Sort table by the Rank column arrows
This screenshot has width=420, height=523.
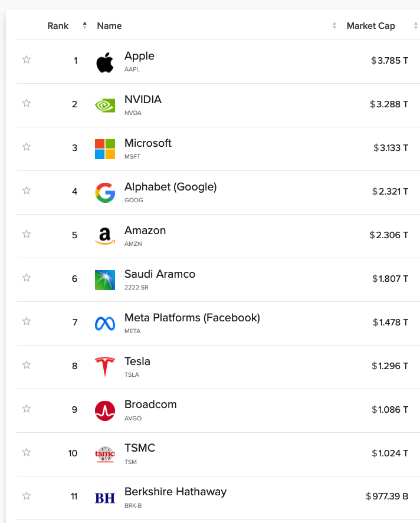[85, 25]
